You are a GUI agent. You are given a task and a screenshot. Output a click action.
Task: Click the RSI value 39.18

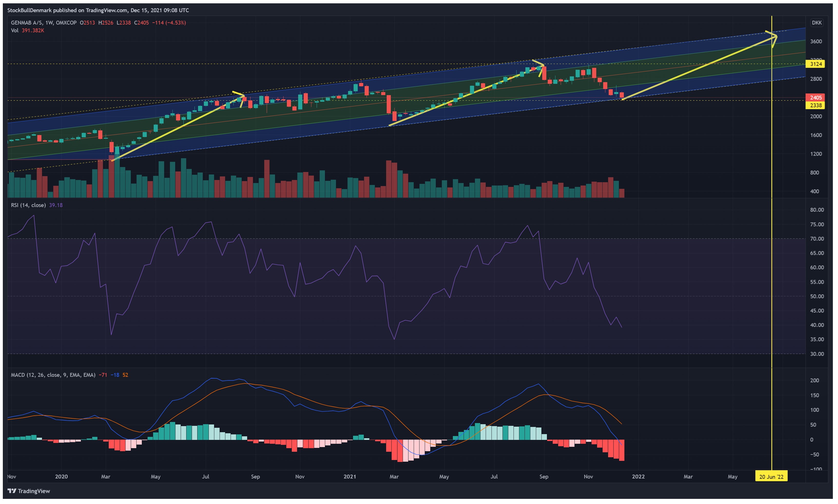[56, 205]
